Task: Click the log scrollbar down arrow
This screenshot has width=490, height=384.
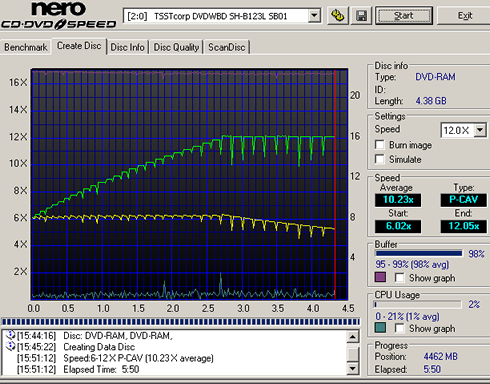Action: coord(353,368)
